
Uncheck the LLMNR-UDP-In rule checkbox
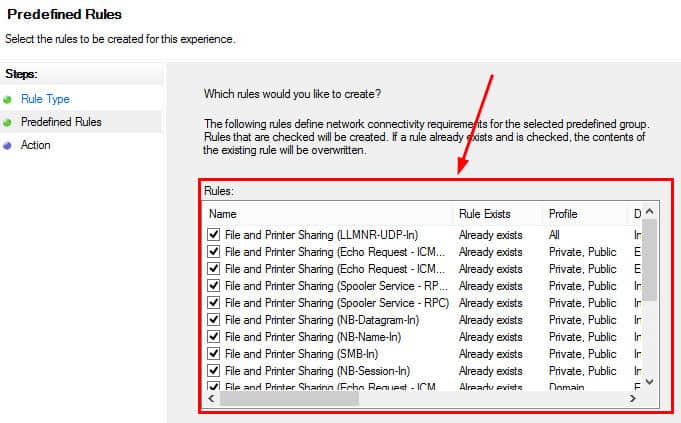tap(214, 235)
